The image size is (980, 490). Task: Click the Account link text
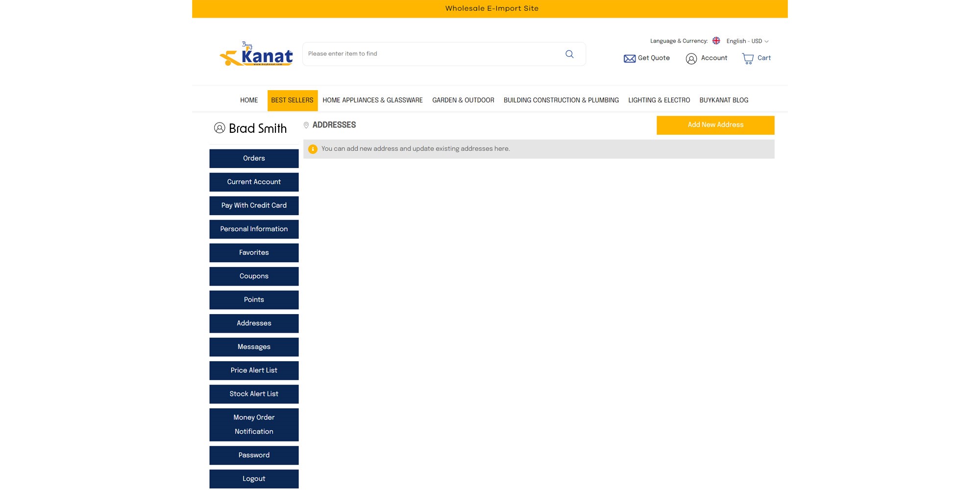point(714,58)
